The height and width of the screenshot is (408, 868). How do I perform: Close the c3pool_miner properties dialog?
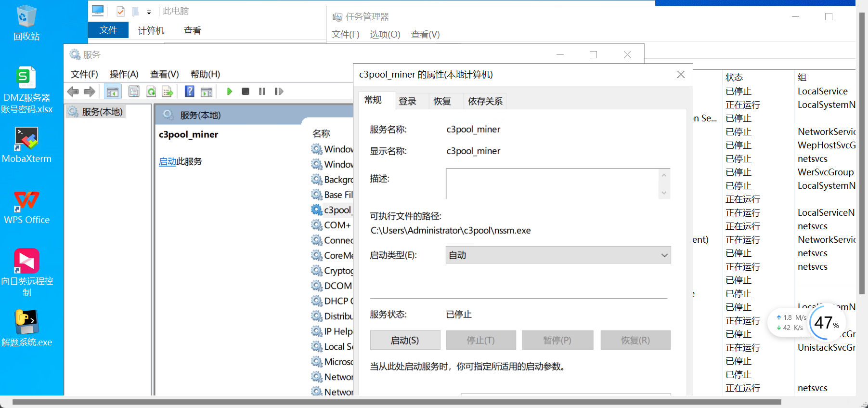(x=681, y=75)
